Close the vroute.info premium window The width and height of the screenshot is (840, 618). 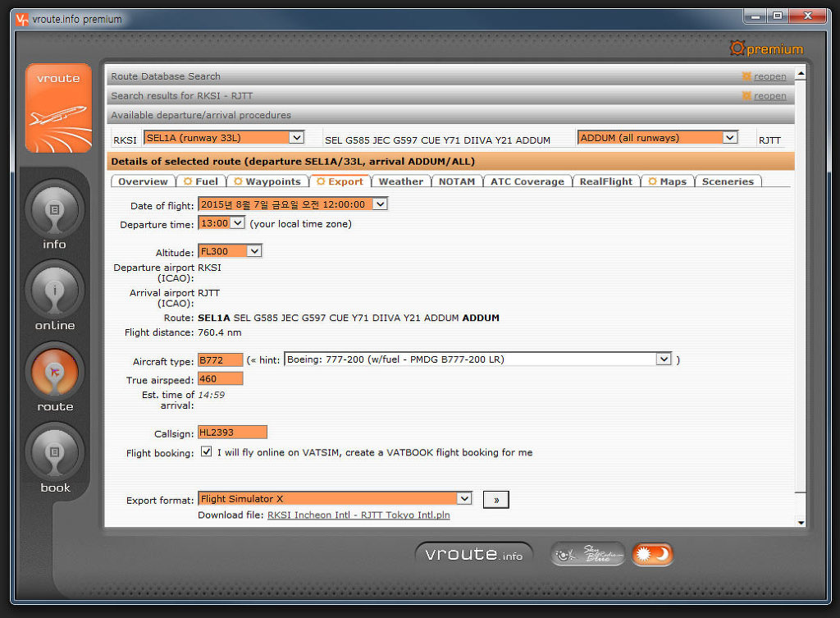(x=808, y=16)
